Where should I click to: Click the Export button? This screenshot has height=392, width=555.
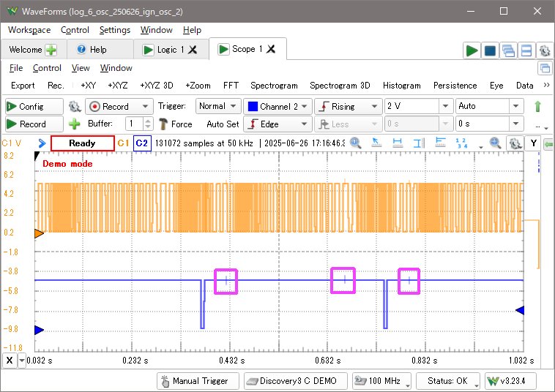(x=23, y=86)
